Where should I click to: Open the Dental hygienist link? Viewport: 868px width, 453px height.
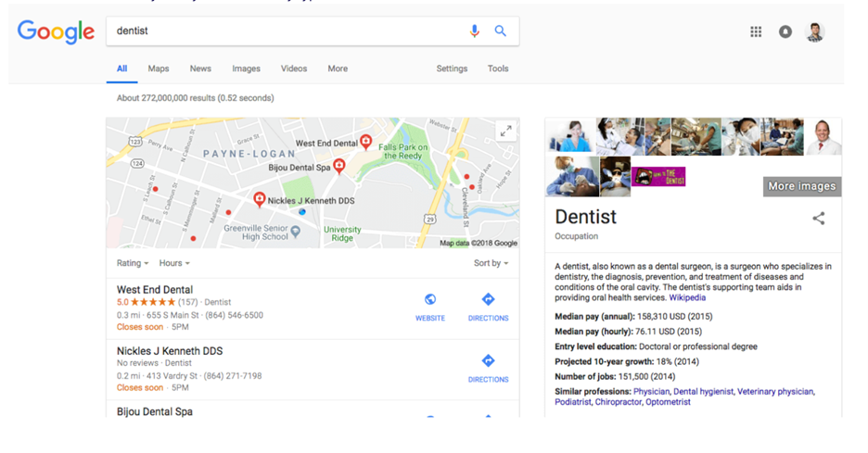click(703, 392)
